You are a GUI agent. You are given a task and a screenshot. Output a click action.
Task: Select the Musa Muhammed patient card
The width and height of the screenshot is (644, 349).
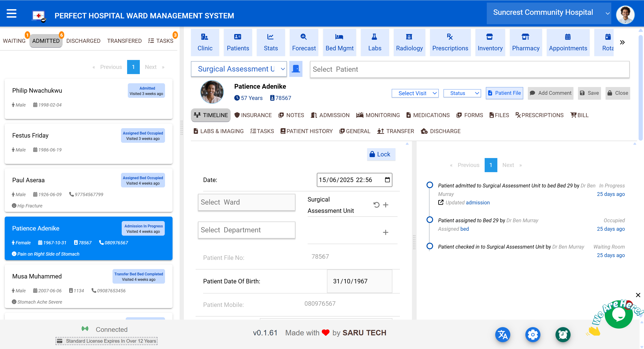(x=89, y=286)
